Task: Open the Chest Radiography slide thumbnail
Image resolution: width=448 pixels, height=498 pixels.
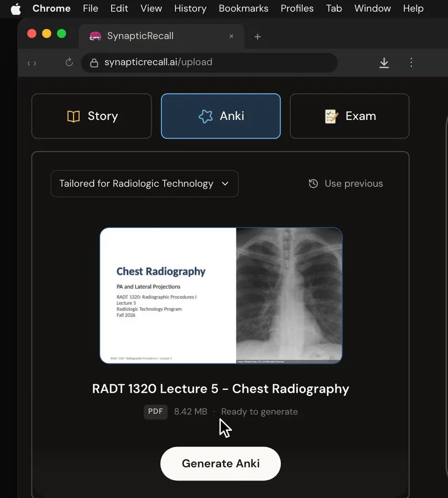Action: tap(221, 295)
